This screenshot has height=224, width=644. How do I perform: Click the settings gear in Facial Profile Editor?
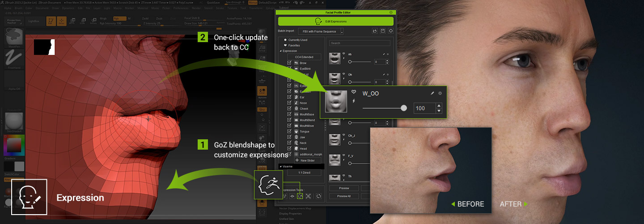(390, 31)
